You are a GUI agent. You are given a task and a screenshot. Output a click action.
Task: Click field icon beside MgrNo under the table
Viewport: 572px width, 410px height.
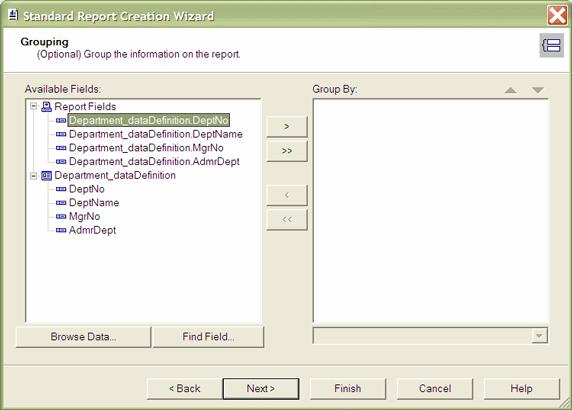click(x=61, y=217)
